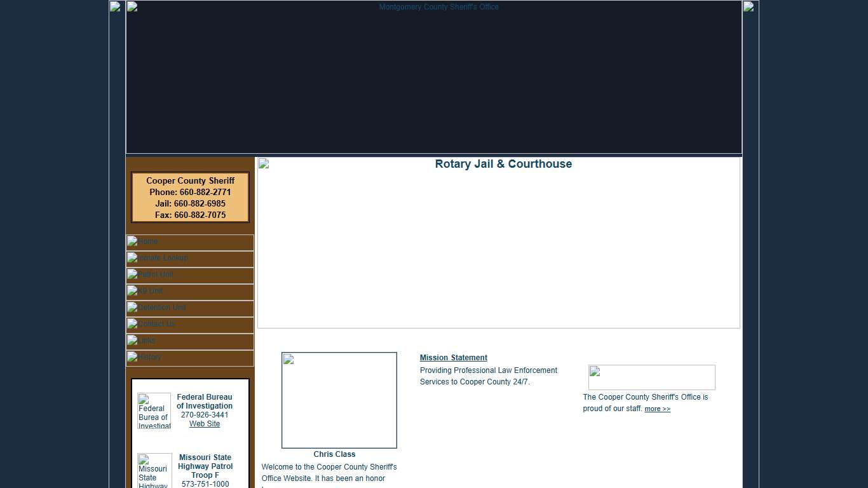
Task: Open the Home navigation item
Action: point(189,242)
